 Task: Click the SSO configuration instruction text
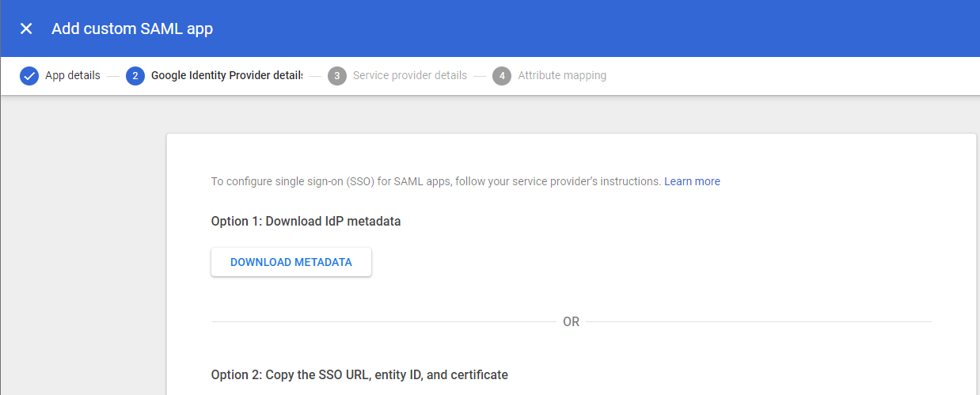(435, 181)
